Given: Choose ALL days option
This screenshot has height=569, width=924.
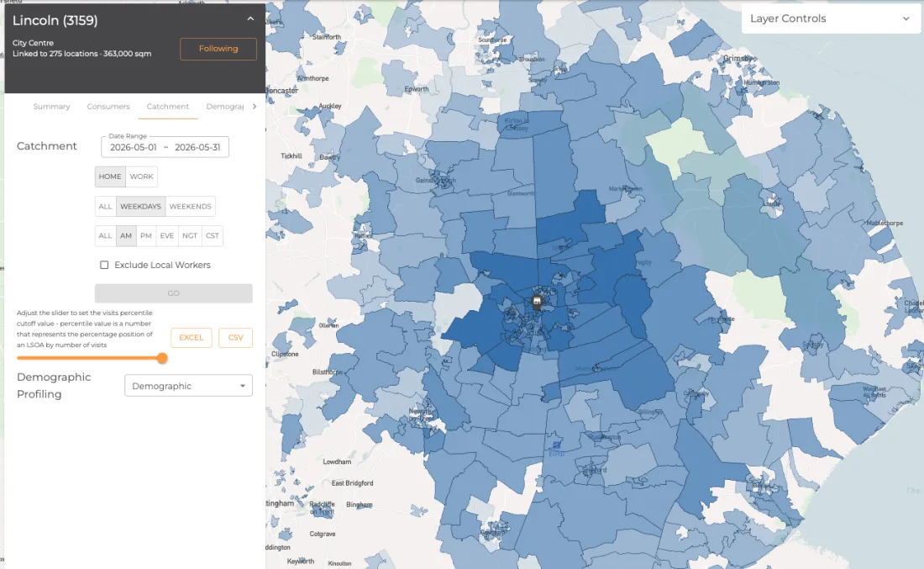Looking at the screenshot, I should [106, 207].
